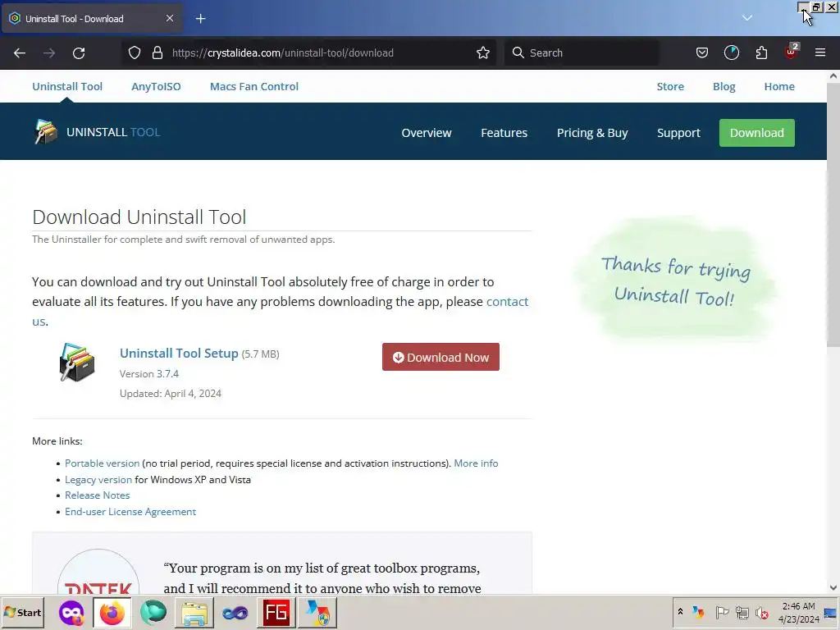Viewport: 840px width, 630px height.
Task: Open the uBlock Origin extension icon
Action: (x=792, y=52)
